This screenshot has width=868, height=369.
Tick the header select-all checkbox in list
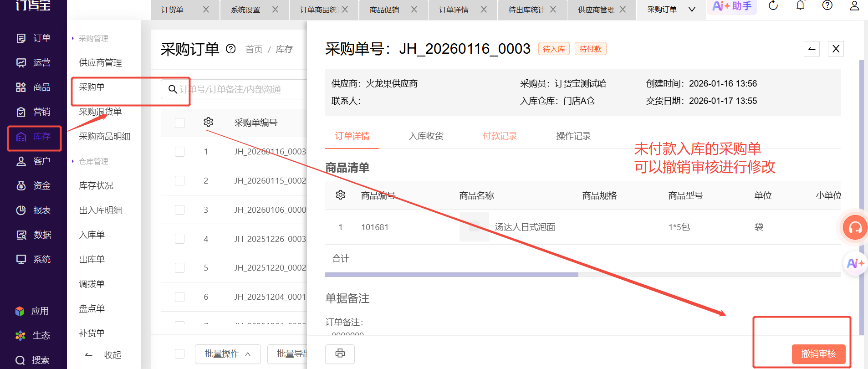180,123
